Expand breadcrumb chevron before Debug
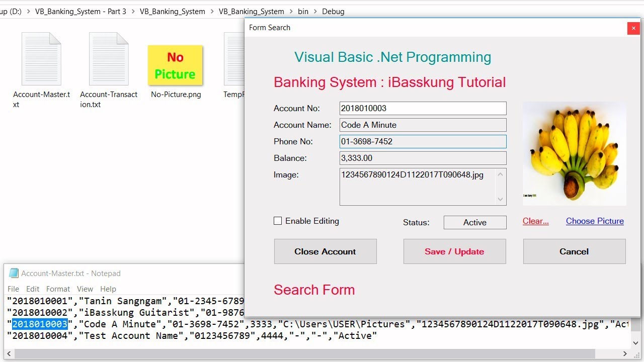This screenshot has height=362, width=644. point(315,11)
